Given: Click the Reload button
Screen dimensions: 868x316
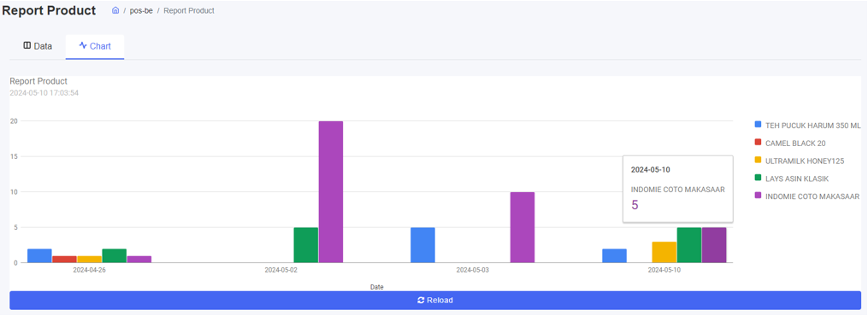Looking at the screenshot, I should (x=435, y=300).
